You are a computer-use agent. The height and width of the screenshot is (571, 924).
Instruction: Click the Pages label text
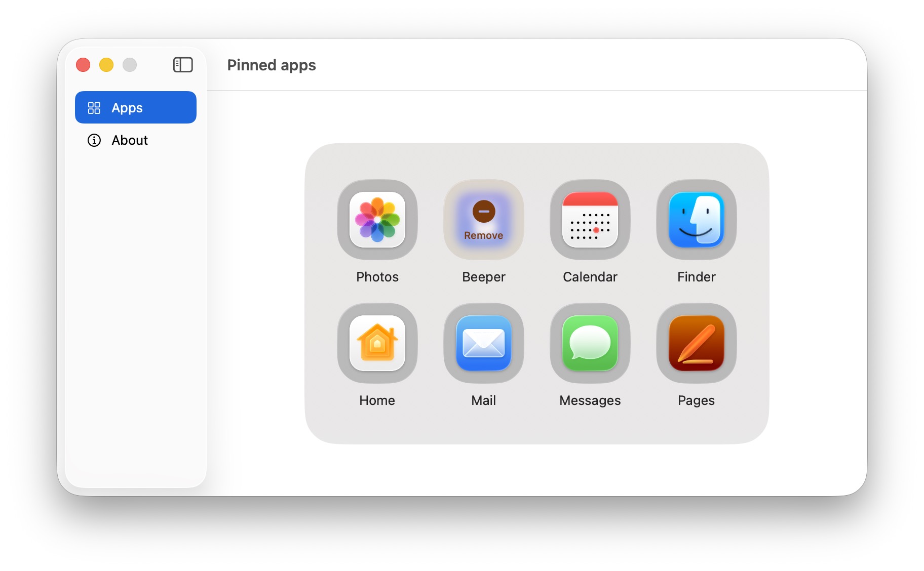(697, 401)
